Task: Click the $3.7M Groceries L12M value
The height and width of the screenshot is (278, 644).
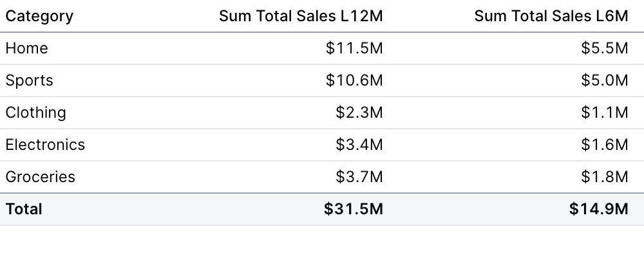Action: tap(359, 177)
